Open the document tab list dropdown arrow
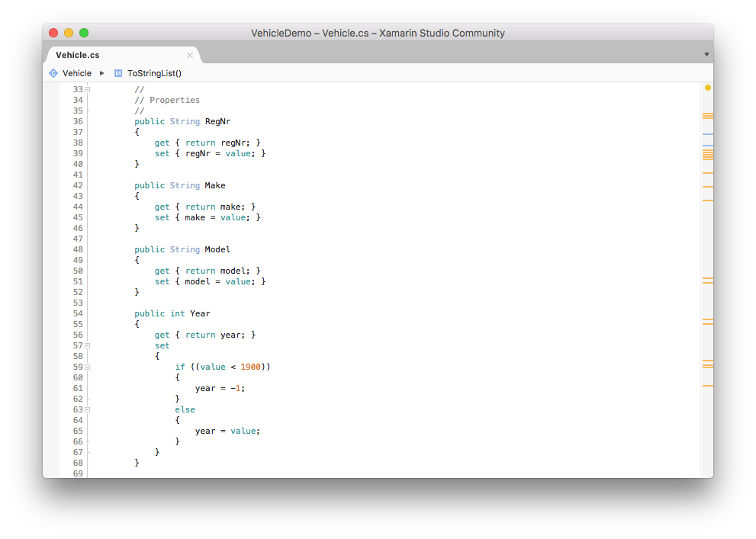Image resolution: width=756 pixels, height=539 pixels. pyautogui.click(x=706, y=54)
